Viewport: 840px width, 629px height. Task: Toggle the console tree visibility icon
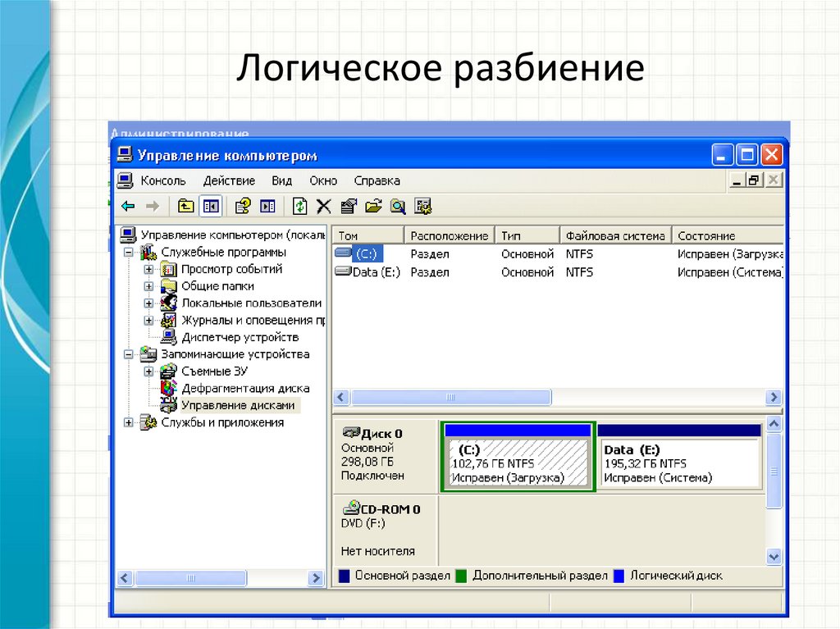click(x=210, y=206)
